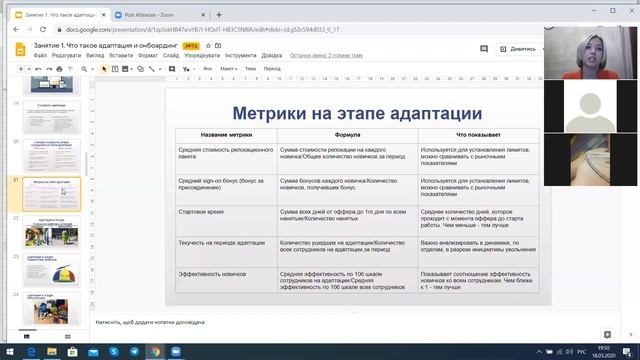The height and width of the screenshot is (360, 640).
Task: Open the Формат menu
Action: [x=148, y=56]
